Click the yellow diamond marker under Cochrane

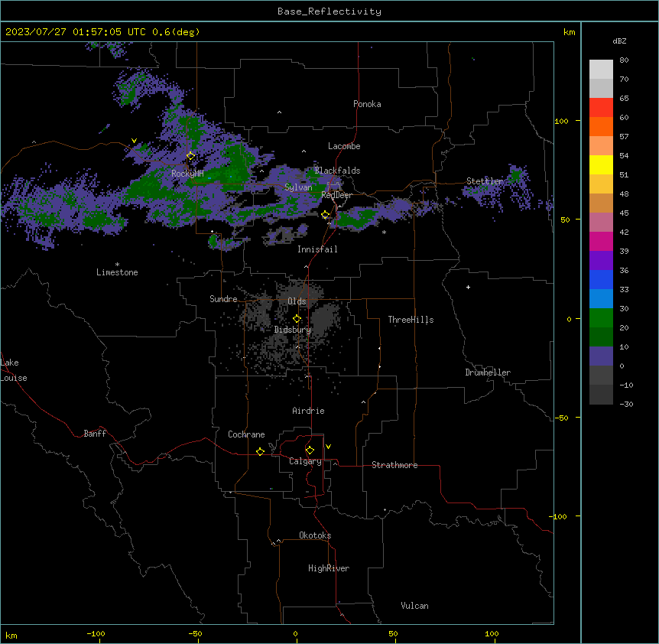(x=260, y=451)
